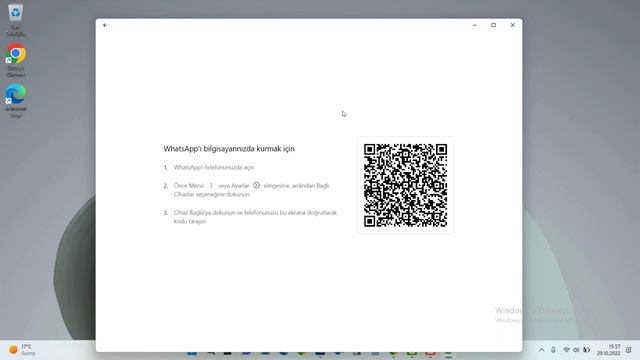
Task: Click the Ayarlar gear icon in step 2
Action: [256, 185]
